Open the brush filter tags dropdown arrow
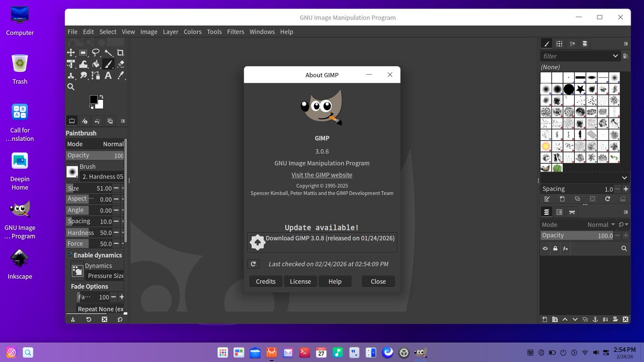Image resolution: width=644 pixels, height=362 pixels. [616, 56]
